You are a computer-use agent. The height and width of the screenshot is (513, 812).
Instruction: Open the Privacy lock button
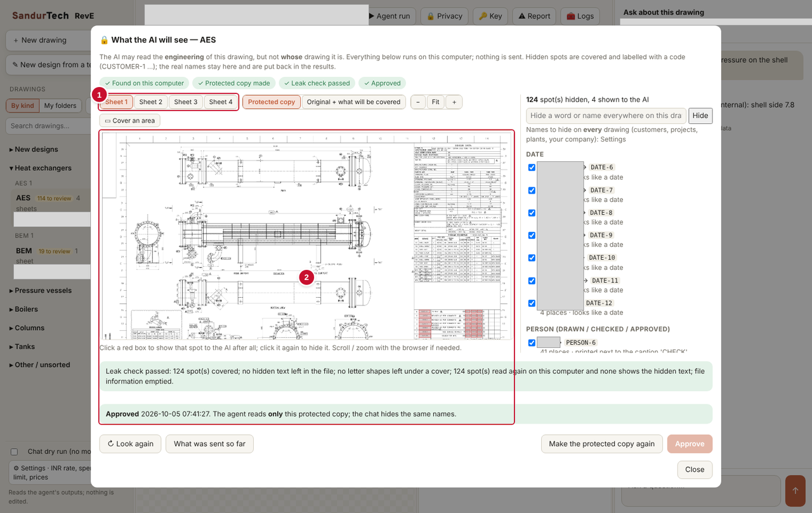(444, 16)
